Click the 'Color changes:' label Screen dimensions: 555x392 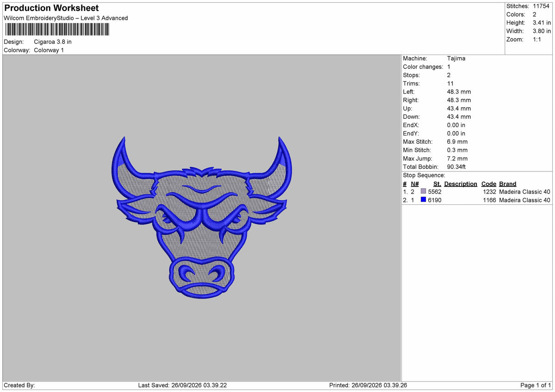[423, 67]
